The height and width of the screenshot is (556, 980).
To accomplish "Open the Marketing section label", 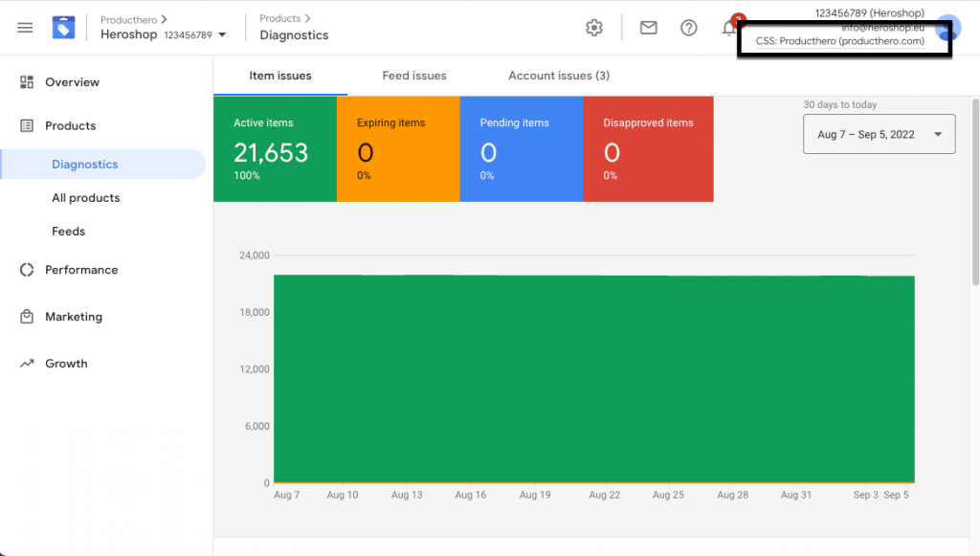I will point(73,317).
